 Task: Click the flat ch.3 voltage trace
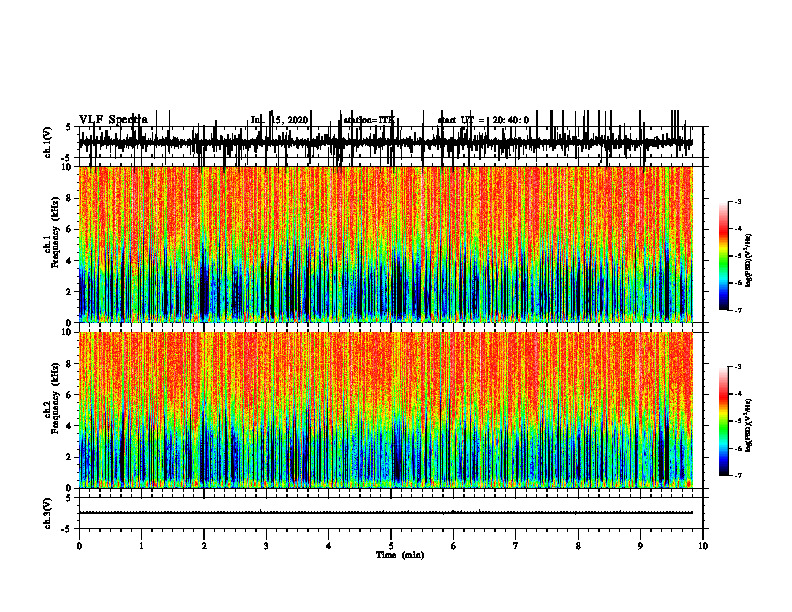point(385,513)
